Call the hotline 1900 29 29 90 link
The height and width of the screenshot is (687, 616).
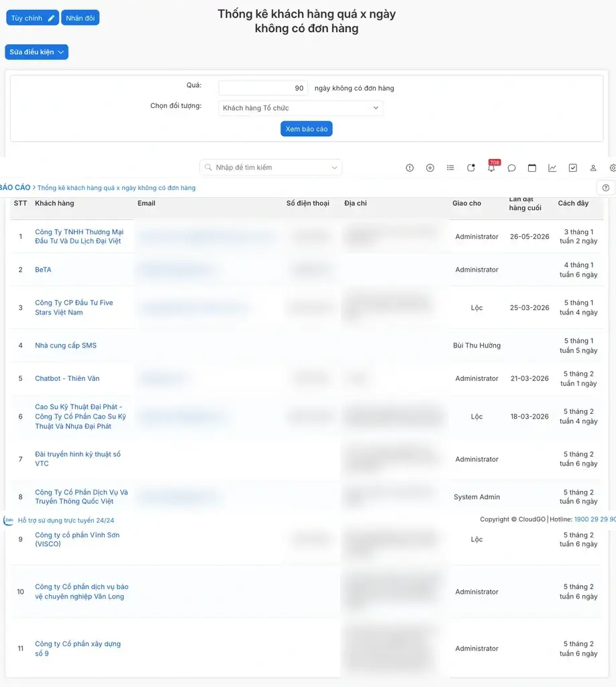pos(595,519)
